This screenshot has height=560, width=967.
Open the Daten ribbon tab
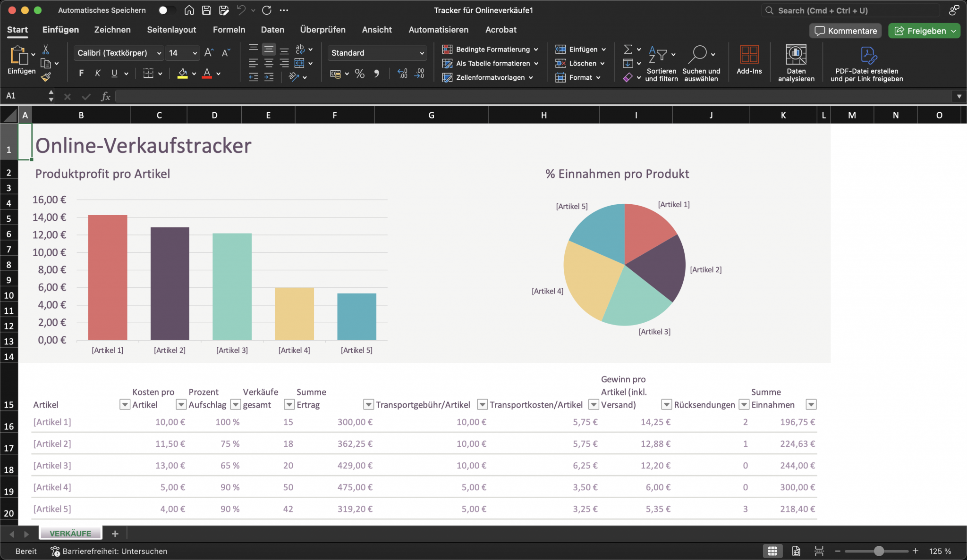[272, 30]
